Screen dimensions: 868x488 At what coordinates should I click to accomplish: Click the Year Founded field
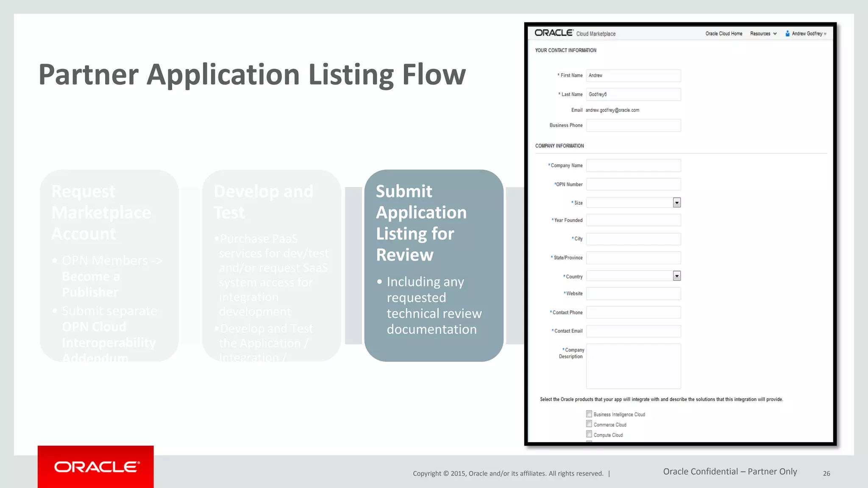[x=634, y=220]
